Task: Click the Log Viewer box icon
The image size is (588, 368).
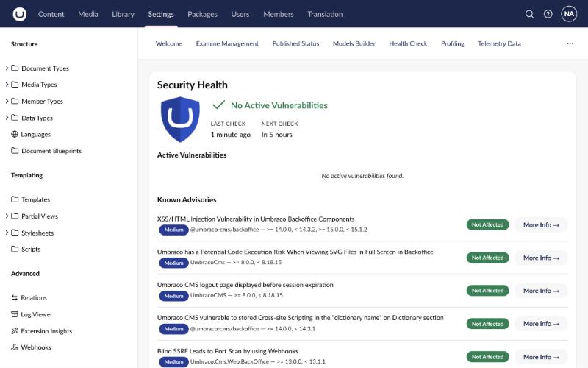Action: click(15, 314)
